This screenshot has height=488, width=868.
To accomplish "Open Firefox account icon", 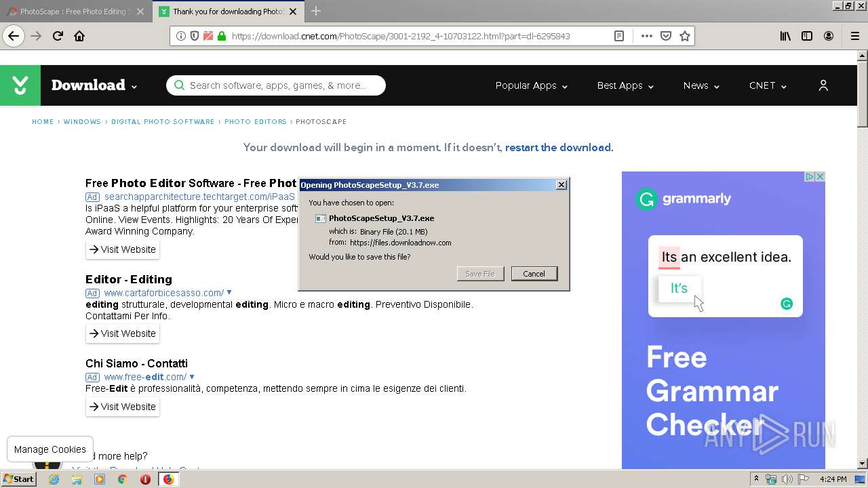I will pos(829,36).
